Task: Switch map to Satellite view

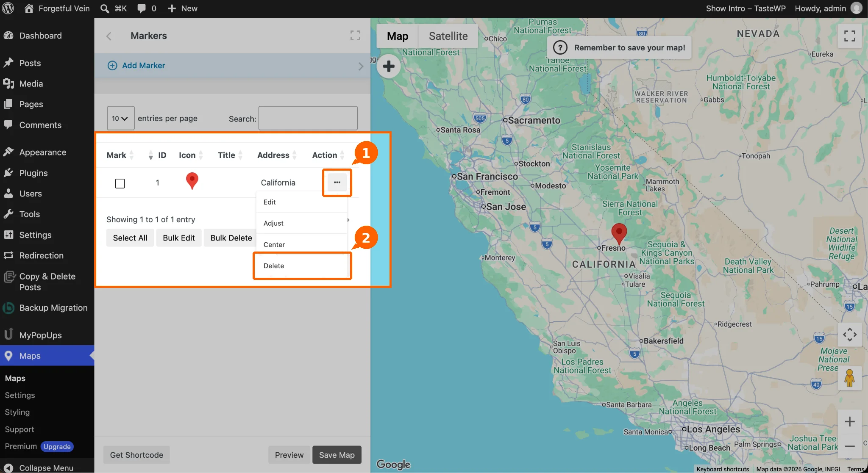Action: click(x=448, y=36)
